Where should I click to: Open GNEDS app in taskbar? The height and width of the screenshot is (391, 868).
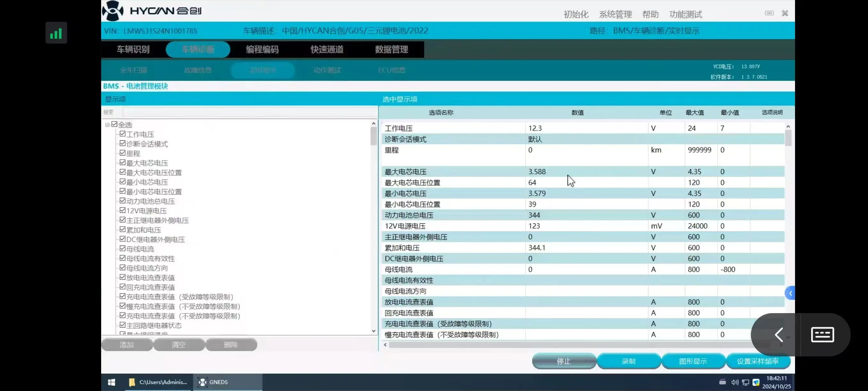(213, 382)
